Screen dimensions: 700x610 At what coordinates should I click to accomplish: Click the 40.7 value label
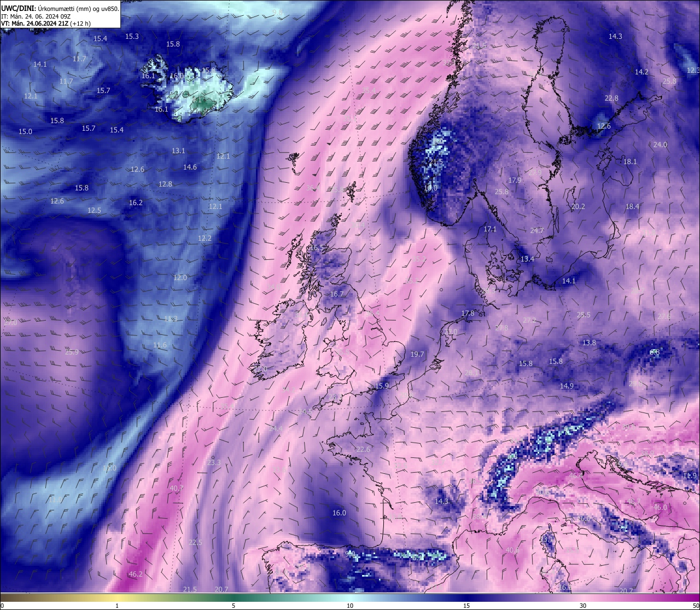176,489
